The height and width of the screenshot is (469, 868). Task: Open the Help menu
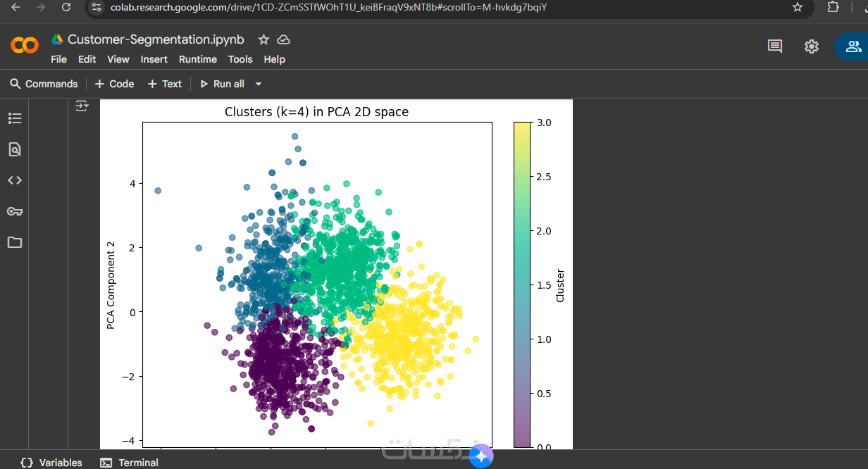point(274,59)
